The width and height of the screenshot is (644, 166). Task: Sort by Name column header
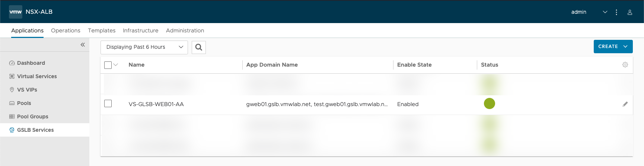[x=137, y=65]
